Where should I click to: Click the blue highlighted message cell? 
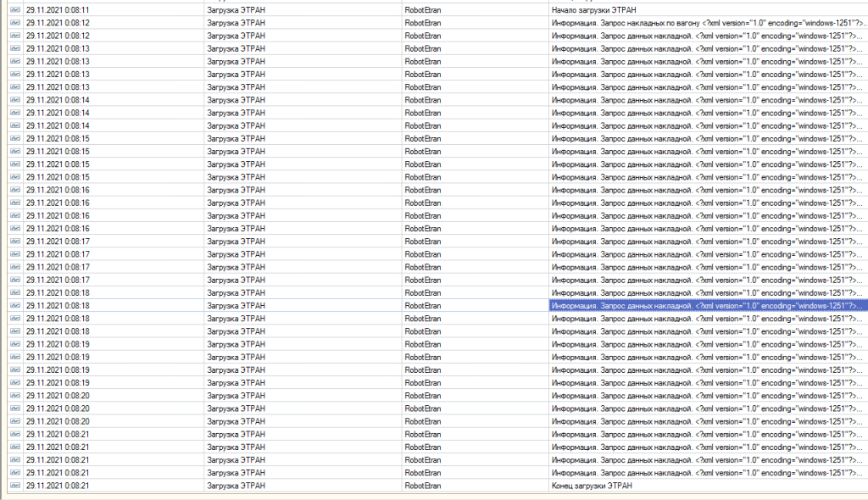(x=708, y=306)
